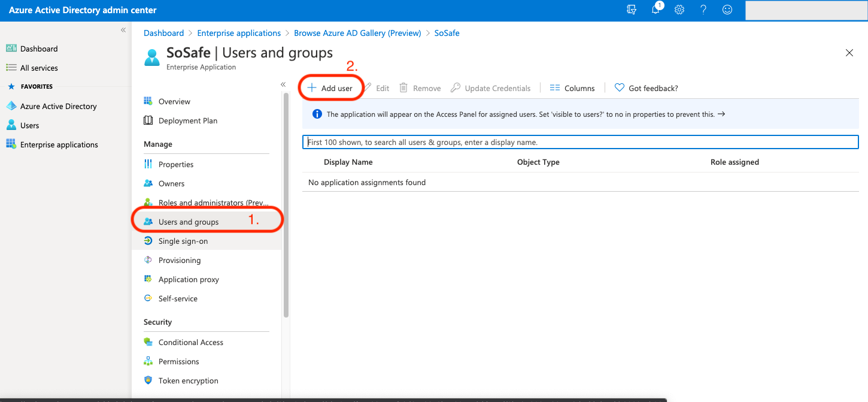This screenshot has width=868, height=402.
Task: Open the Provisioning section
Action: click(178, 260)
